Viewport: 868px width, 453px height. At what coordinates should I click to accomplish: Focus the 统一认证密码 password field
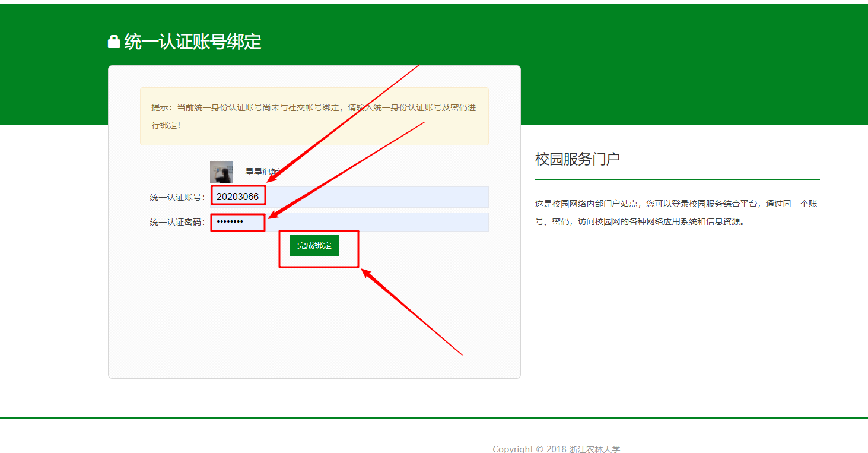pos(349,222)
